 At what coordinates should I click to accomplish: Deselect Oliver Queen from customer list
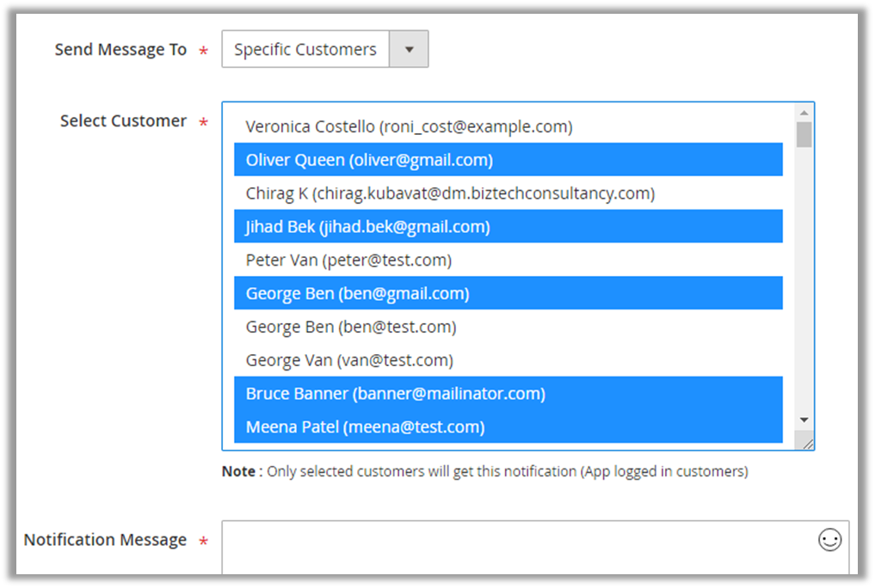(369, 160)
